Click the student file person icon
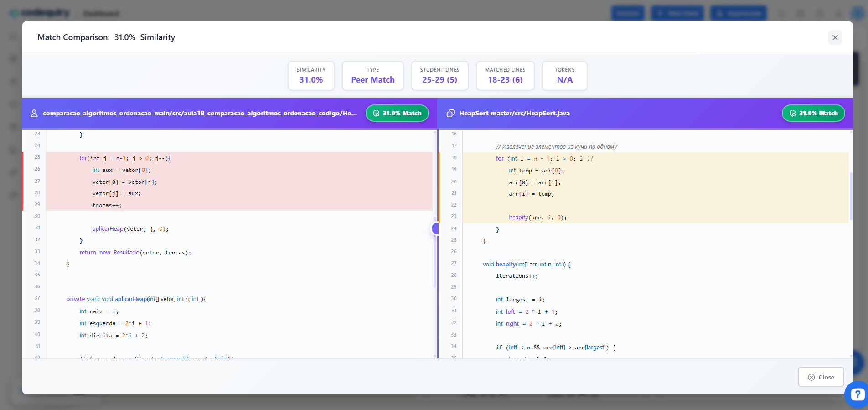Image resolution: width=868 pixels, height=410 pixels. tap(34, 113)
